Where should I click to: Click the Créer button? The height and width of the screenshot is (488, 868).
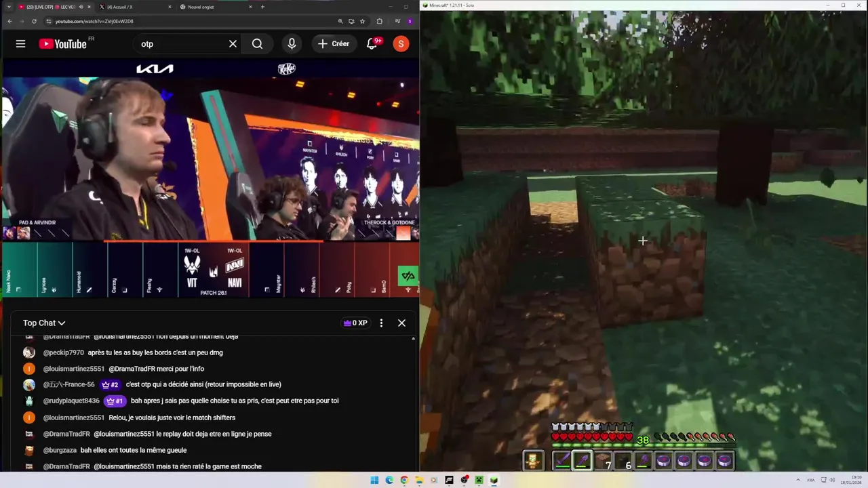(333, 43)
